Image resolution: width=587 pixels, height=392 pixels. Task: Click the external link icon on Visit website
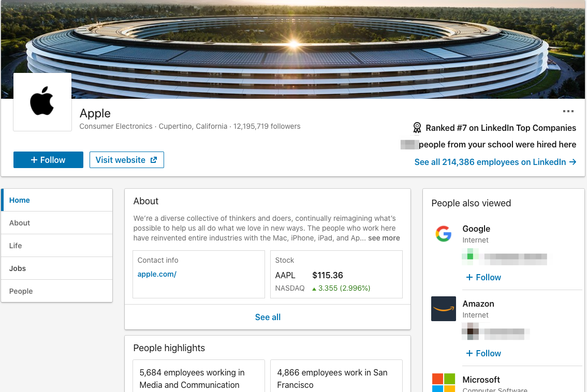[154, 160]
